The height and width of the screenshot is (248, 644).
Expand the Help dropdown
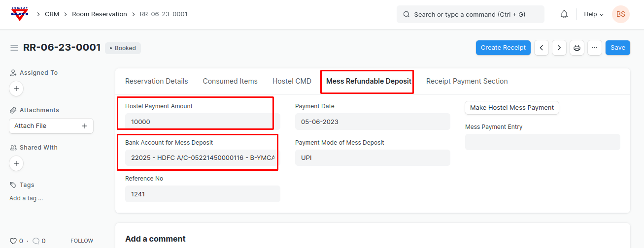tap(594, 14)
